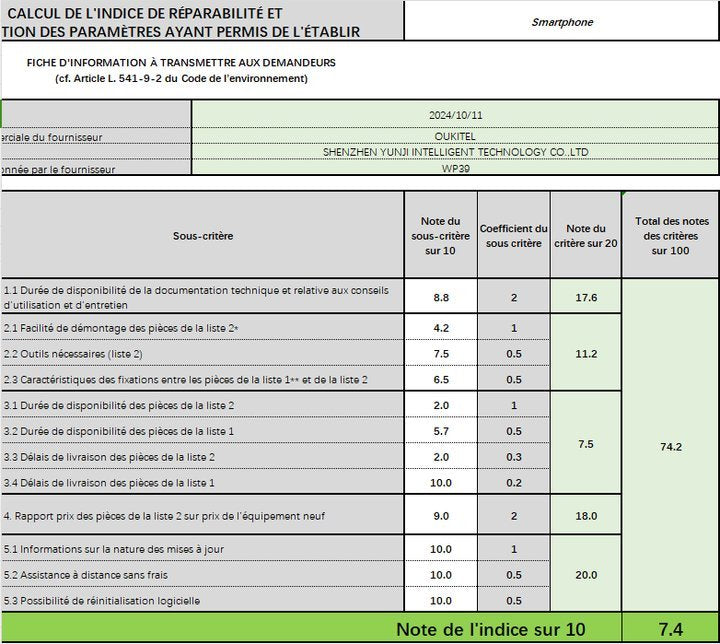The height and width of the screenshot is (644, 720).
Task: Click the 11.2 criterion note cell
Action: 586,353
